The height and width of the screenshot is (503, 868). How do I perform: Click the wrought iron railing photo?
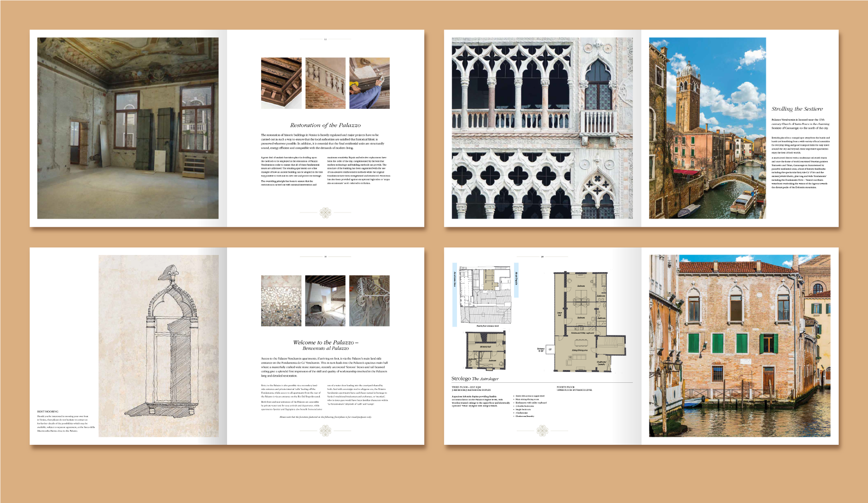point(369,301)
